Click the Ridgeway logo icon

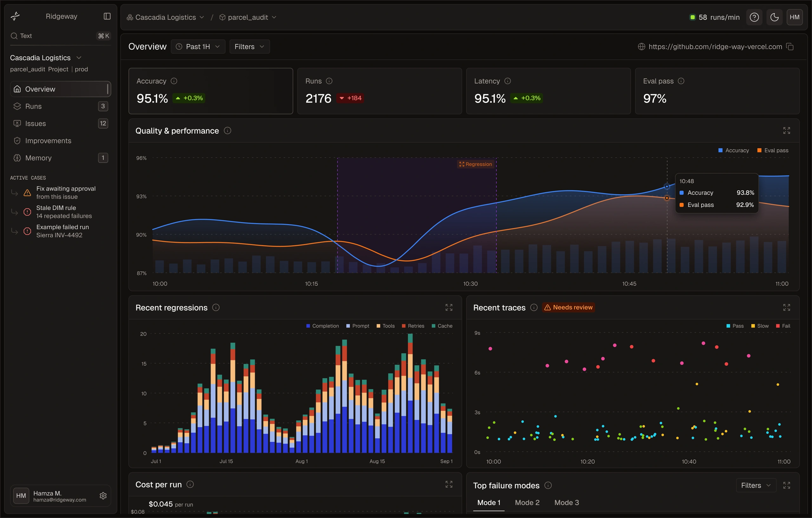(15, 16)
